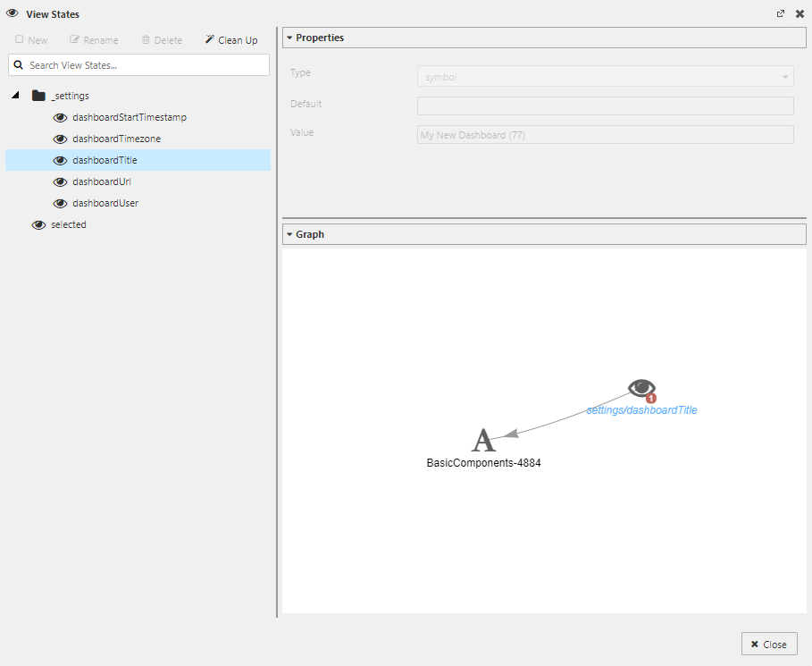The height and width of the screenshot is (666, 812).
Task: Collapse the Graph section
Action: (x=290, y=234)
